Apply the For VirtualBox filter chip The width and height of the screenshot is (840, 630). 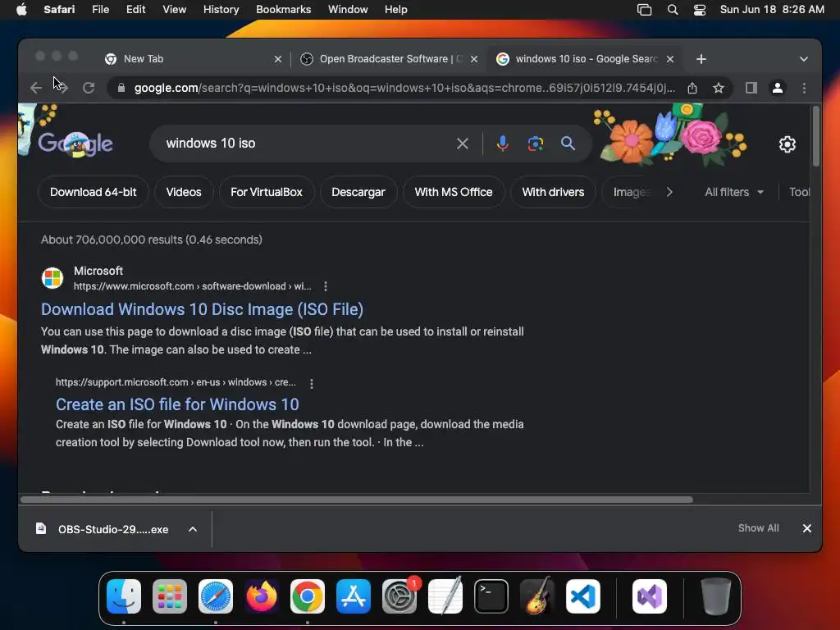(x=267, y=192)
